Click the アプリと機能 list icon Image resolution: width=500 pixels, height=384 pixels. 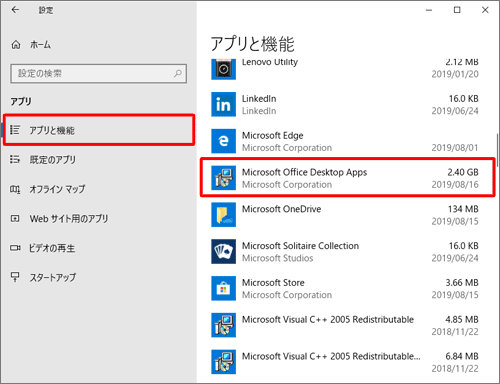pos(15,130)
